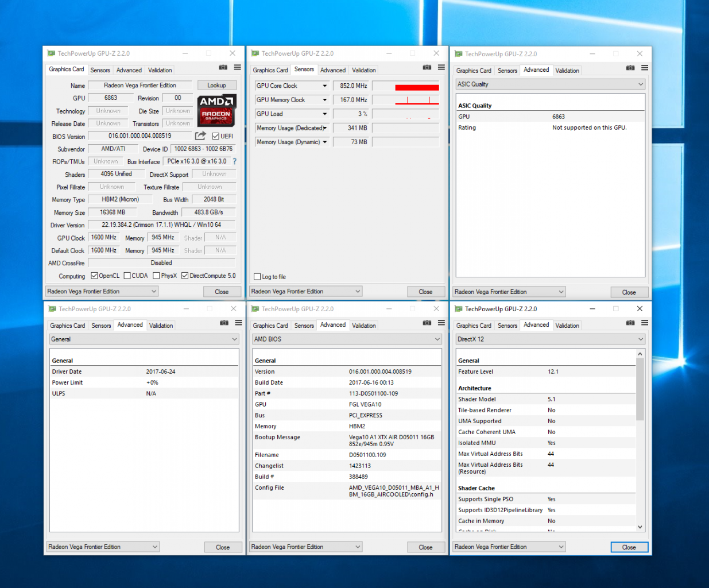The image size is (709, 588).
Task: Expand the General category dropdown in Advanced tab
Action: click(144, 339)
